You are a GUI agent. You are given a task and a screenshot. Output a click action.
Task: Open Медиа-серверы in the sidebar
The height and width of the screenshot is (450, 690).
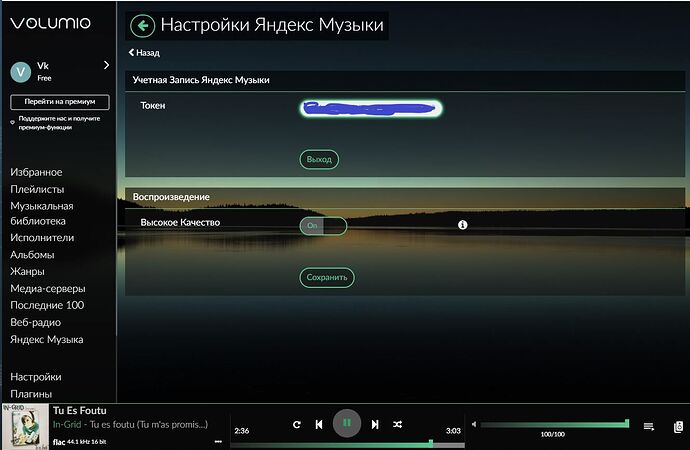(x=48, y=289)
